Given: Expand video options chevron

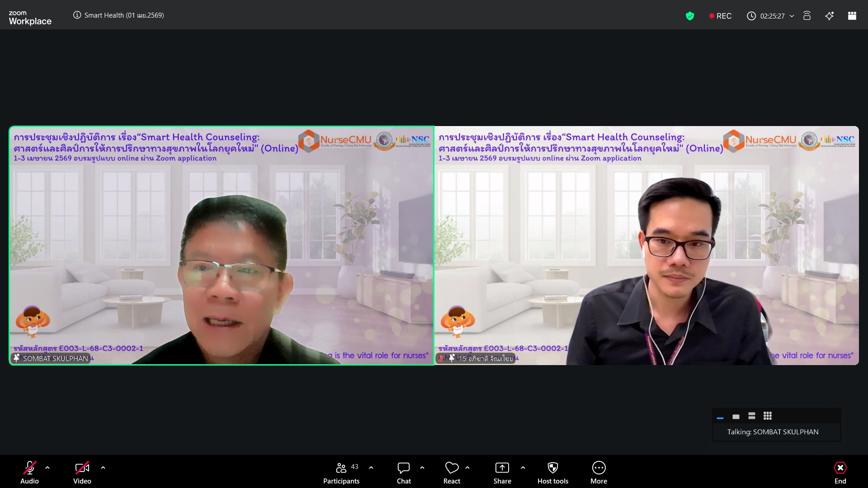Looking at the screenshot, I should [103, 468].
